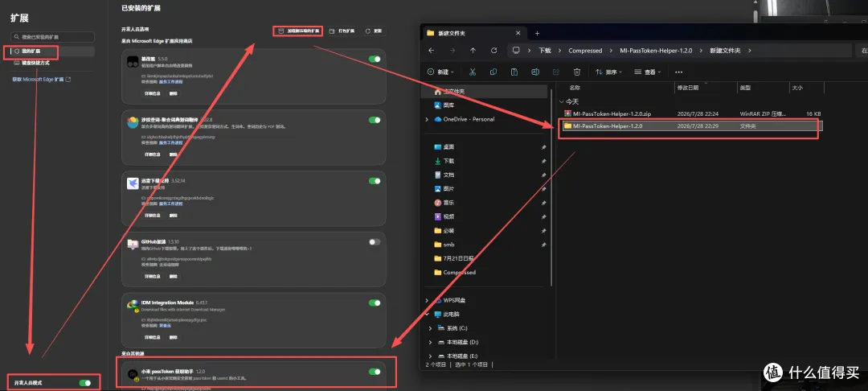Add a new Explorer tab with the plus
Screen dimensions: 868x391
(x=537, y=33)
